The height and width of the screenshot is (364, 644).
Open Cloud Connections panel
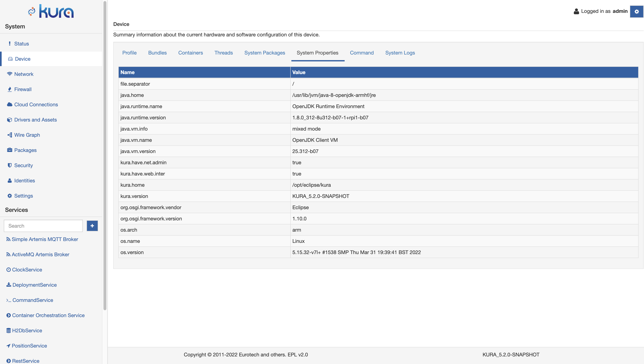[36, 104]
